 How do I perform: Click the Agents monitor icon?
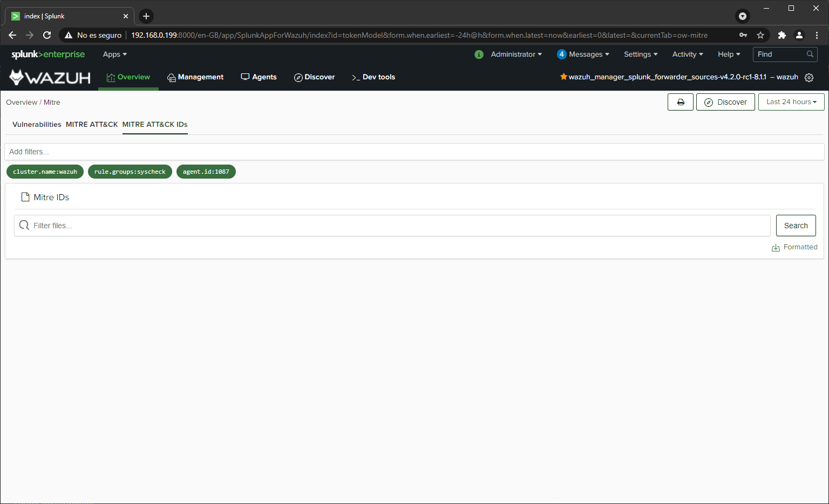pyautogui.click(x=244, y=77)
